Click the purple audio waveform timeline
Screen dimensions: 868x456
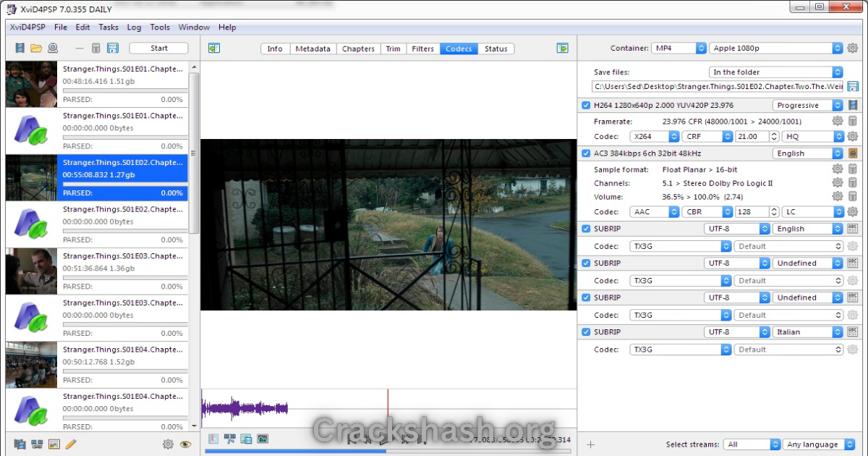[x=244, y=409]
